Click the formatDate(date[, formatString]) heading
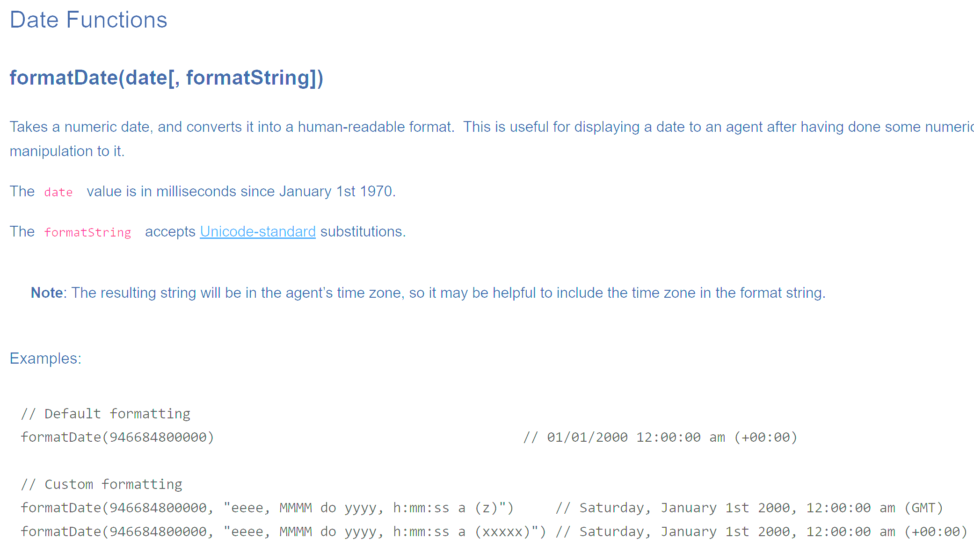 (166, 78)
